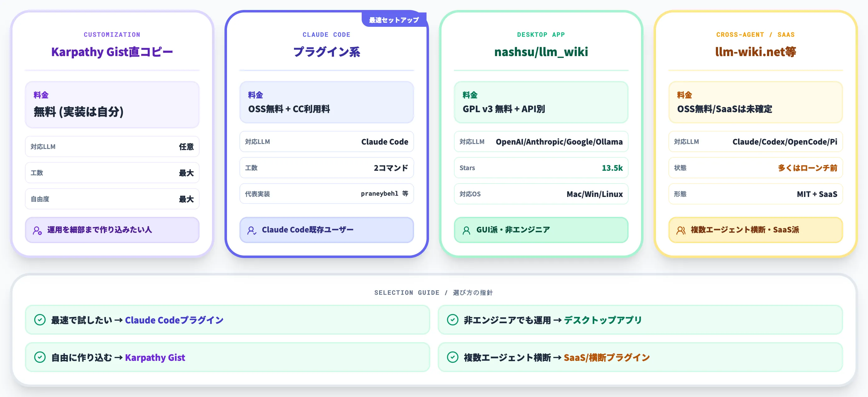868x397 pixels.
Task: Click the OSS無料/SaaSは未確定 pricing box
Action: pos(755,102)
